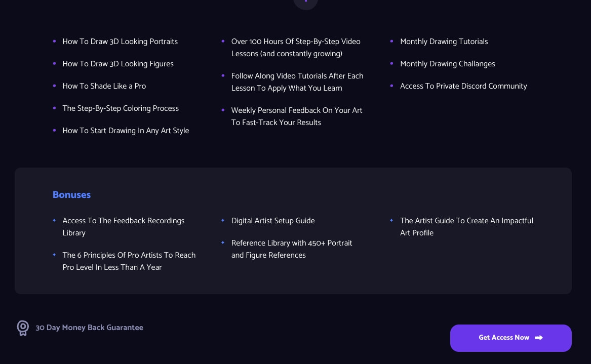Select the 30 Day Money Back Guarantee text
This screenshot has height=364, width=591.
[x=89, y=328]
